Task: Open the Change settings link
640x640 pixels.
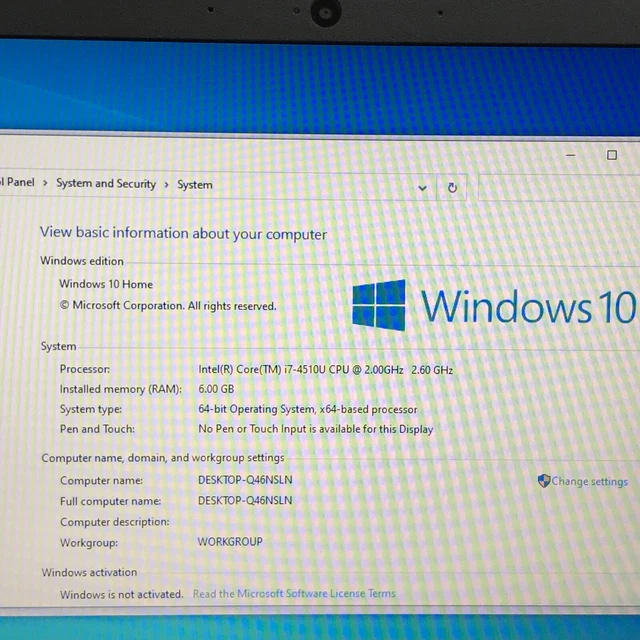Action: [x=589, y=482]
